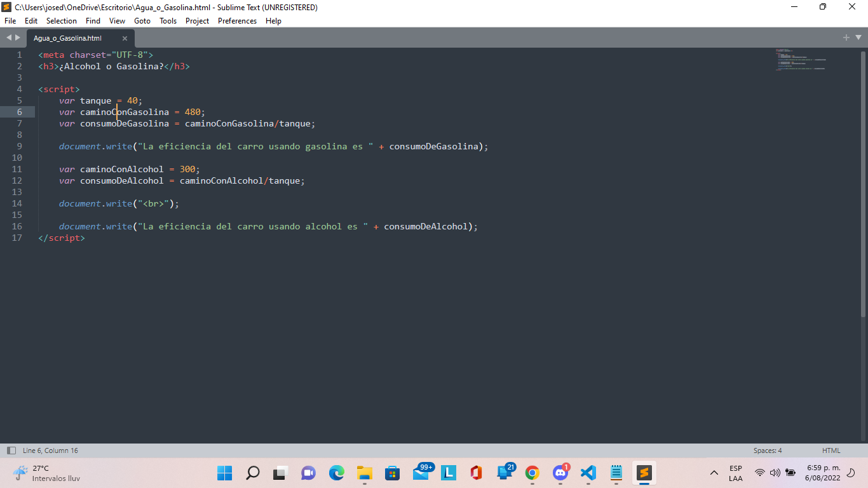The height and width of the screenshot is (488, 868).
Task: Open File Explorer from taskbar
Action: coord(364,473)
